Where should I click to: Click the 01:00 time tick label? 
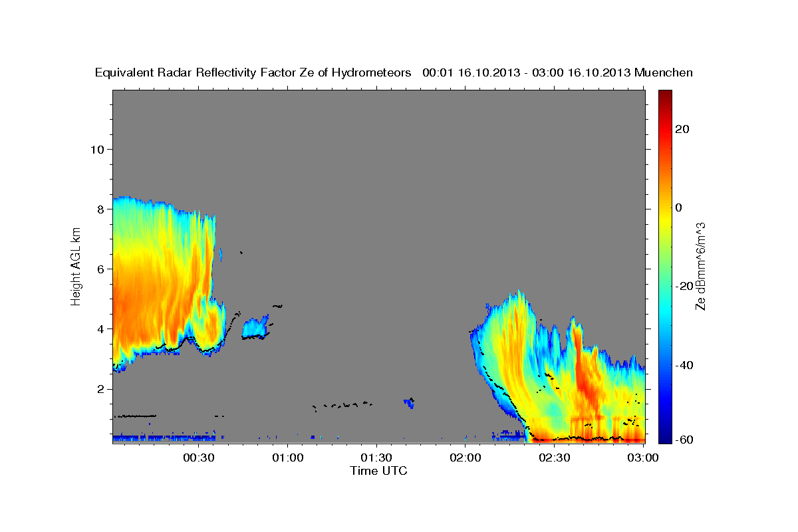coord(288,458)
